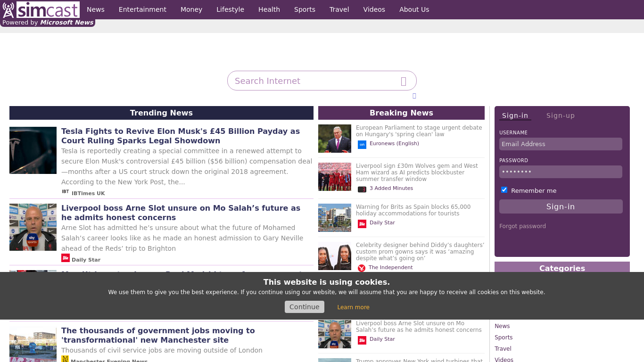Open the government jobs Manchester headline
Screen dimensions: 644x362
coord(158,335)
